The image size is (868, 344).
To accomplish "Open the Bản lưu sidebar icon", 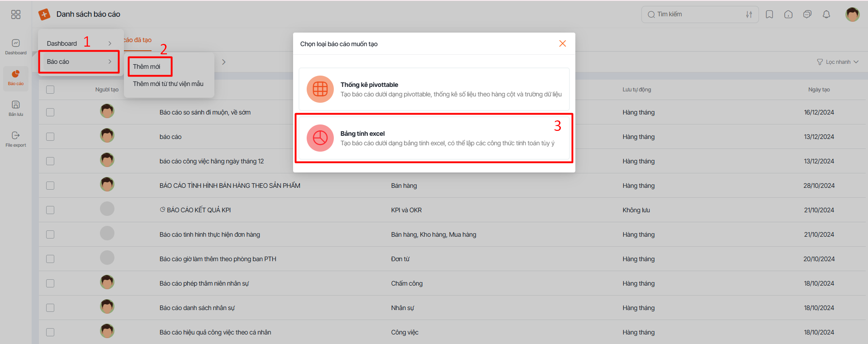I will point(16,108).
